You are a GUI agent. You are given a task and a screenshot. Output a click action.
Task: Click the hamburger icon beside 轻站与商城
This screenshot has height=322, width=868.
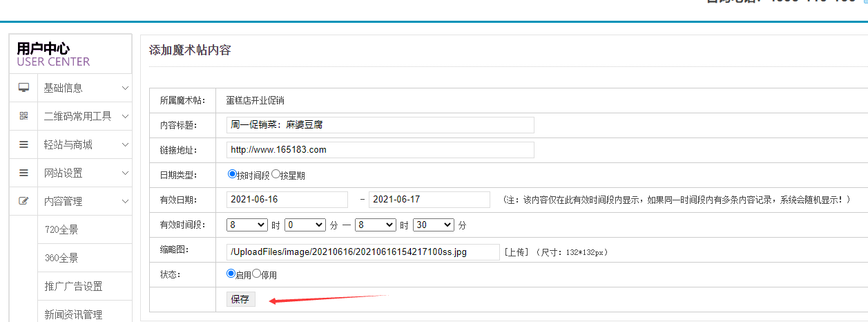[24, 144]
